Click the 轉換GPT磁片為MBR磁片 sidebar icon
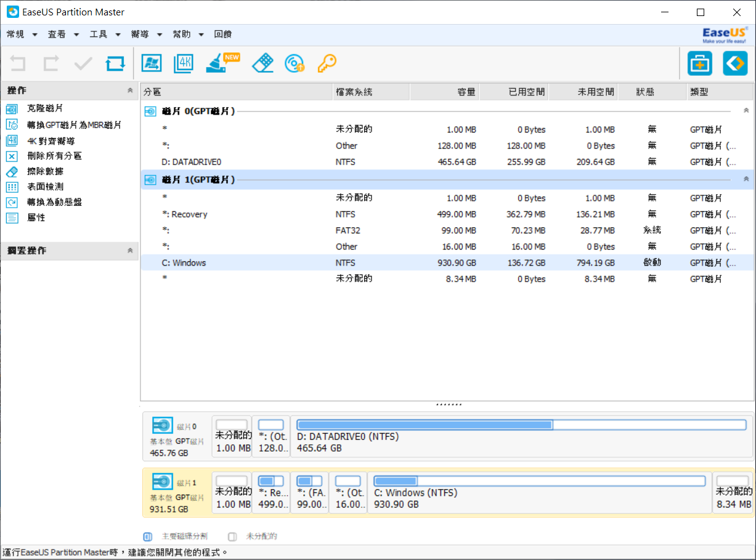756x560 pixels. click(x=12, y=124)
